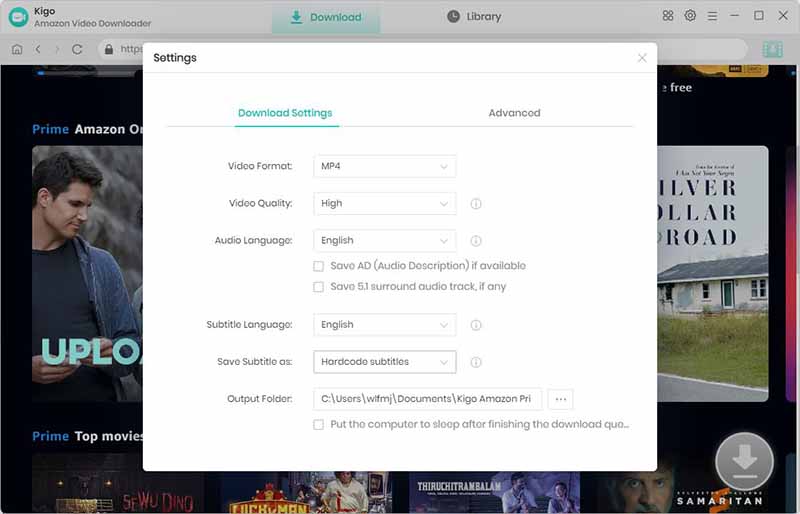Show info for Save Subtitle as
Screen dimensions: 800x514
pos(476,362)
